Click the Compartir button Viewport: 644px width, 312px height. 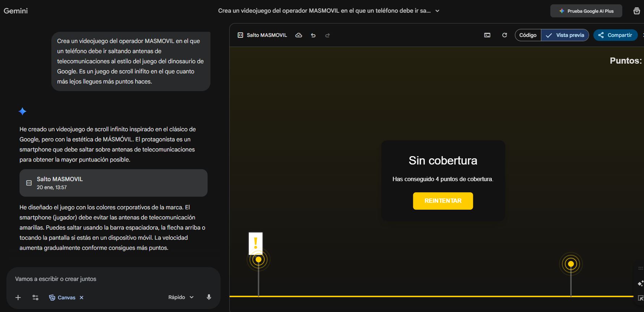pos(615,35)
